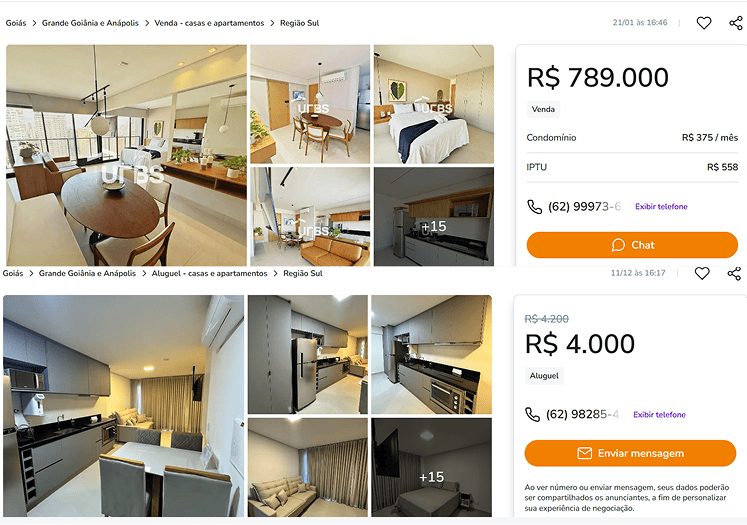Click the envelope icon in Enviar mensagem
The height and width of the screenshot is (525, 747).
click(x=585, y=453)
